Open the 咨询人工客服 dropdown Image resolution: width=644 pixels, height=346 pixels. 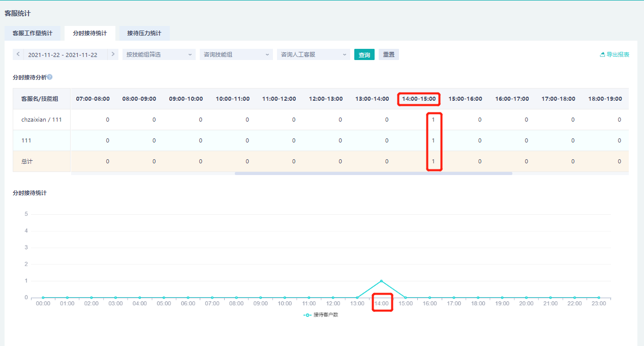[314, 54]
